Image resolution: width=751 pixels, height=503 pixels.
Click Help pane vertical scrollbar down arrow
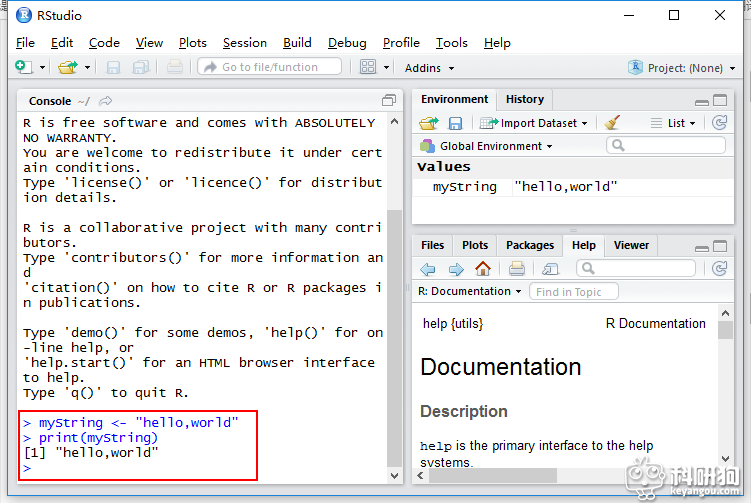pyautogui.click(x=725, y=458)
